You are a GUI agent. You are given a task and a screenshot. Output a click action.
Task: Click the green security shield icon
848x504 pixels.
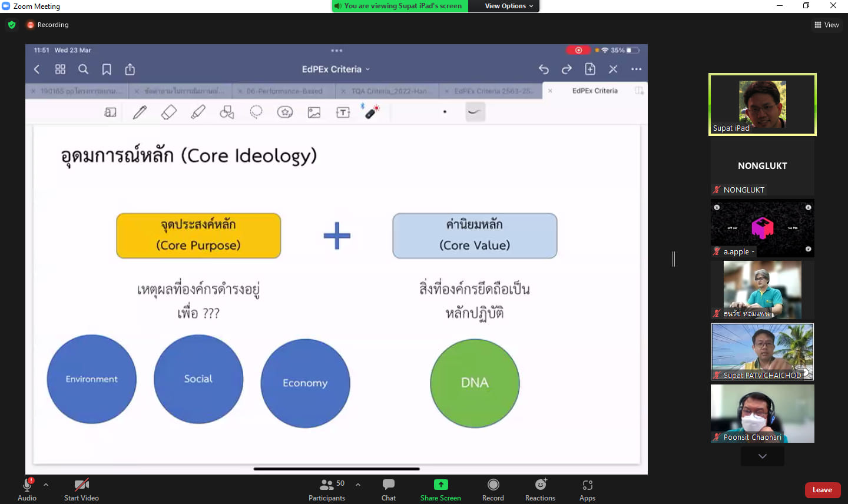[x=12, y=25]
